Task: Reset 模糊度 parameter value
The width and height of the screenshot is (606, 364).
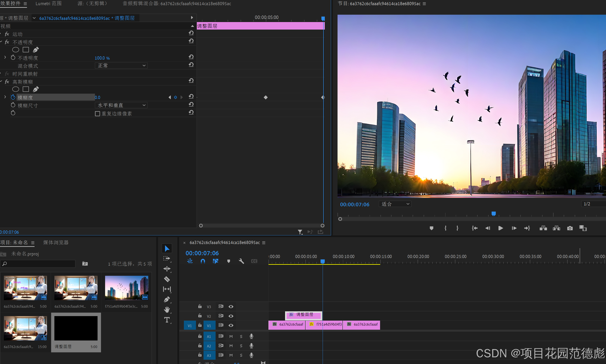Action: click(x=191, y=97)
